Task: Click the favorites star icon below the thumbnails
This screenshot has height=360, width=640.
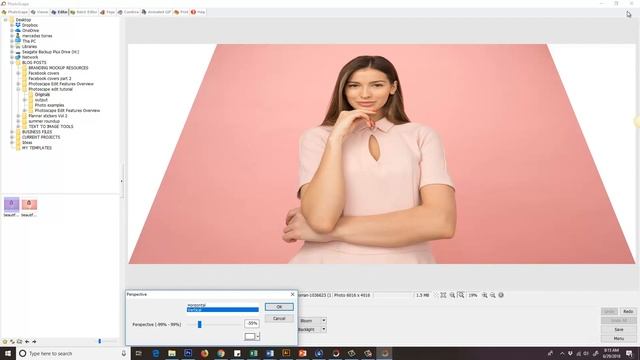Action: (4, 342)
